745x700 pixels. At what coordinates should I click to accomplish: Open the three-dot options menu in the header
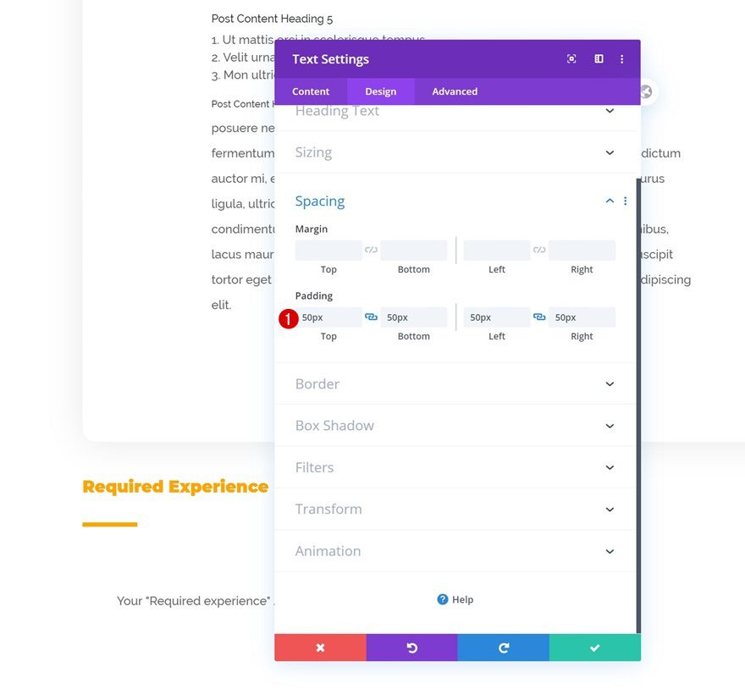pos(623,58)
